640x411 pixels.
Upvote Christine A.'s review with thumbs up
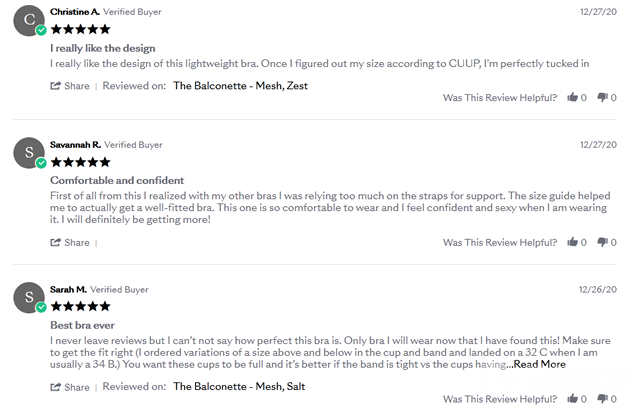pos(573,97)
